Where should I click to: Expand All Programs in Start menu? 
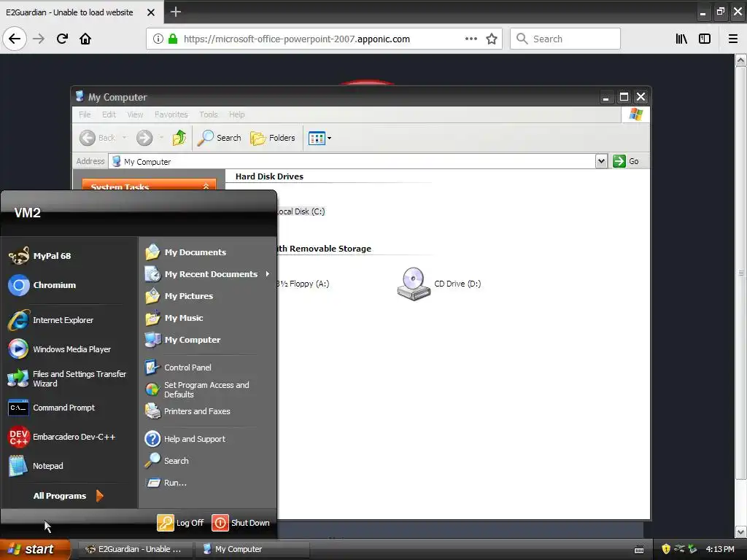(68, 496)
